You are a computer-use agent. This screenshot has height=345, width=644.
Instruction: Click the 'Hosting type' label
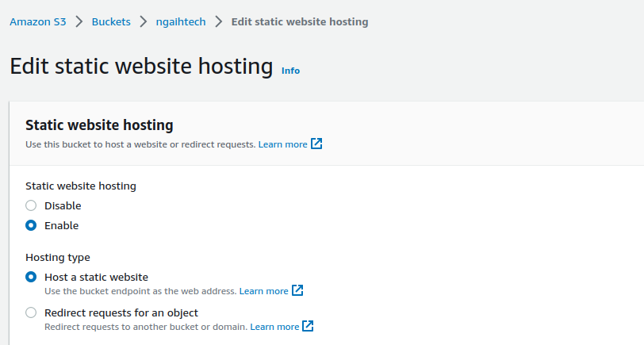tap(57, 258)
